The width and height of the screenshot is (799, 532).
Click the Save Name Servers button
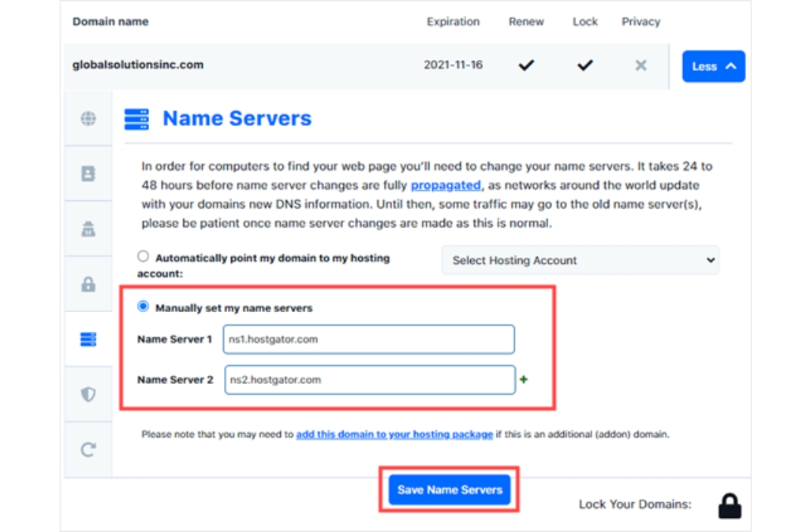(x=450, y=489)
